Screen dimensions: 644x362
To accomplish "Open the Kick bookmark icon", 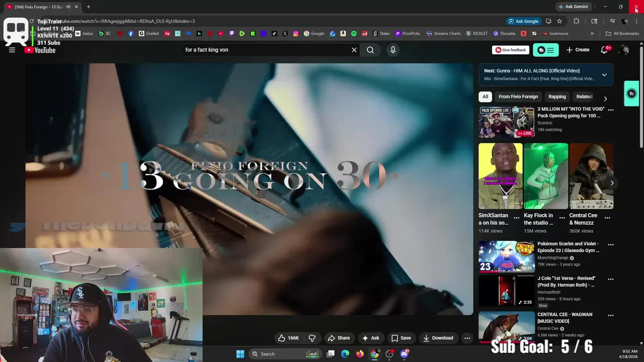I will pyautogui.click(x=253, y=34).
